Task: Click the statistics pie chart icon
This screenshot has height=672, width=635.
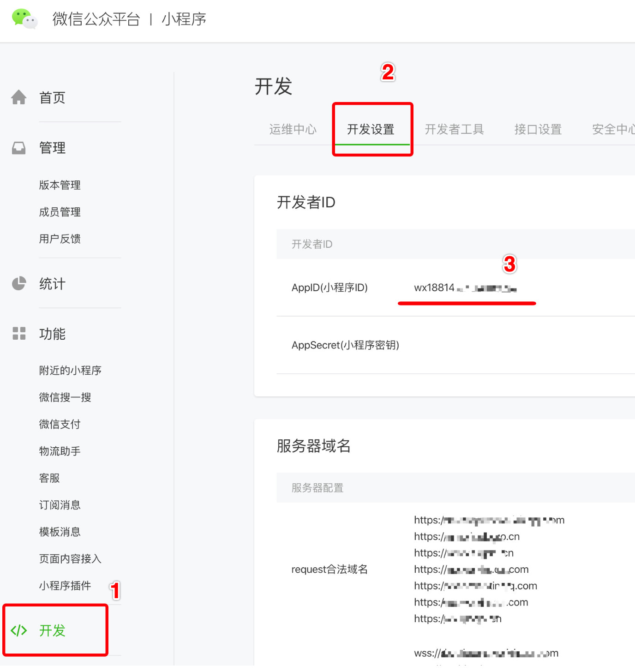Action: pyautogui.click(x=19, y=283)
